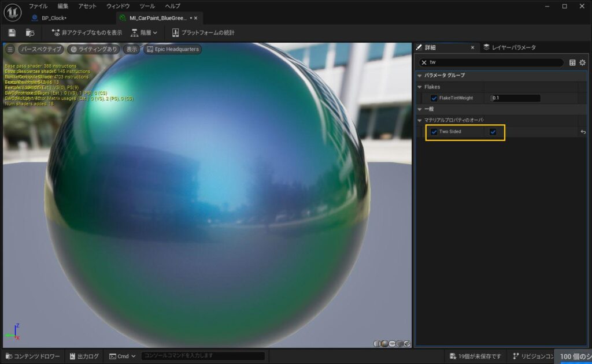Open the ファイル menu
This screenshot has height=364, width=592.
(x=38, y=6)
